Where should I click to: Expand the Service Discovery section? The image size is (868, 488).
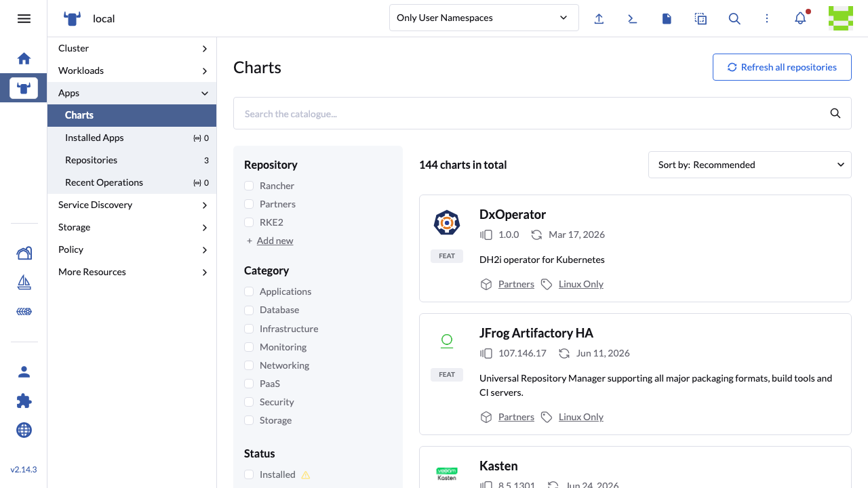pos(132,205)
